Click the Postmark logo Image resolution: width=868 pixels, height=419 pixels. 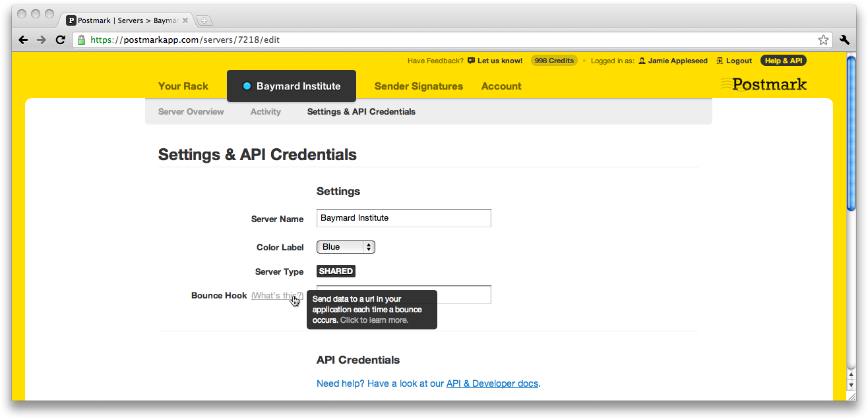pos(763,84)
